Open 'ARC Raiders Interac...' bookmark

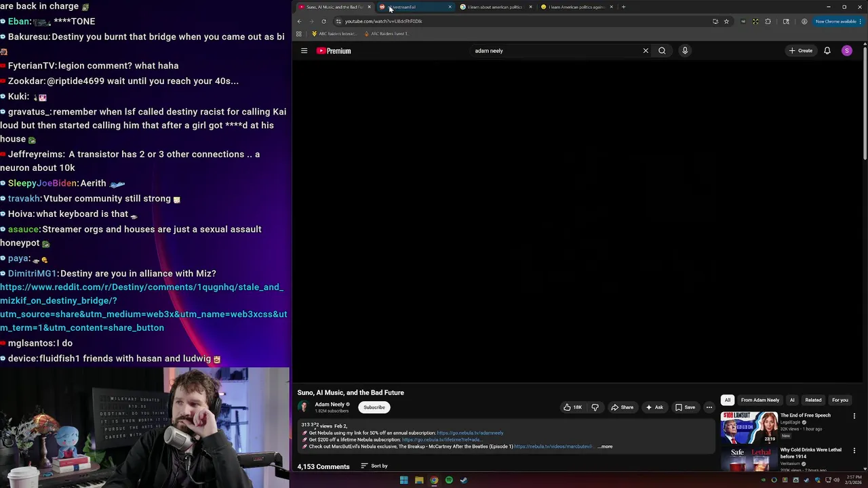tap(334, 34)
